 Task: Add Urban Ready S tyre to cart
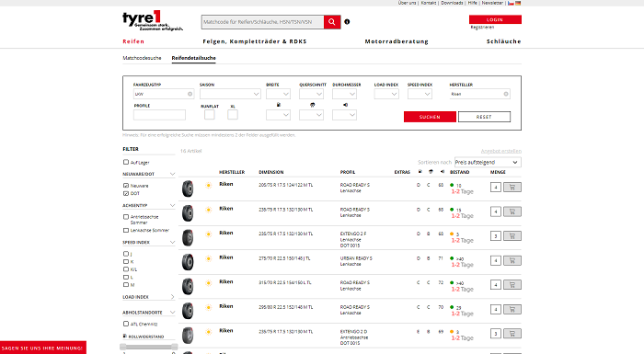[512, 260]
